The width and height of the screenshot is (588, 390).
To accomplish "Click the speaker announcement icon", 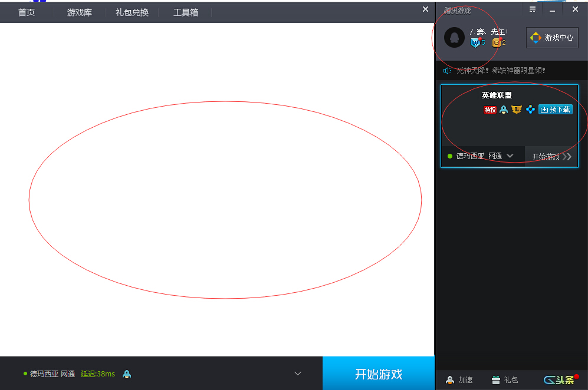I will pyautogui.click(x=447, y=71).
